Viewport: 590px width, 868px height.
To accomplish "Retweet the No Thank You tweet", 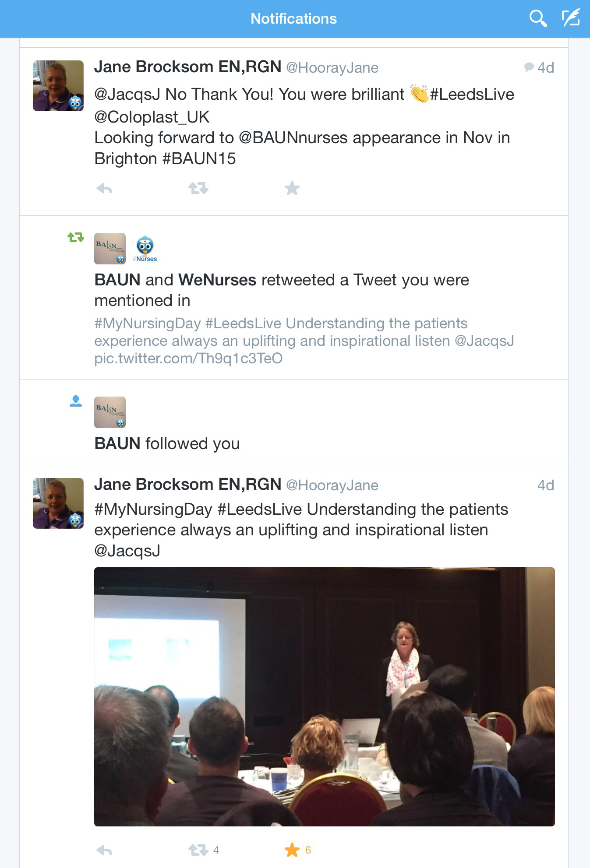I will coord(198,189).
